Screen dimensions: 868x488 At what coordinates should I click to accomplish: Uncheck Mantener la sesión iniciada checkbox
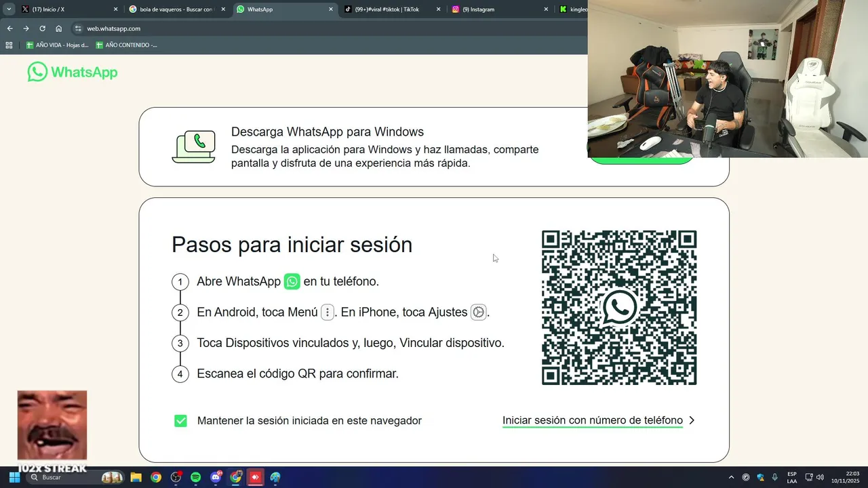(x=180, y=421)
